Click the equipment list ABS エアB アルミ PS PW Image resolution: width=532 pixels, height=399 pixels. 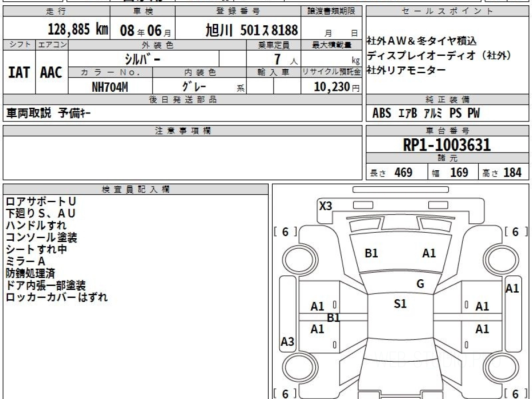(426, 113)
